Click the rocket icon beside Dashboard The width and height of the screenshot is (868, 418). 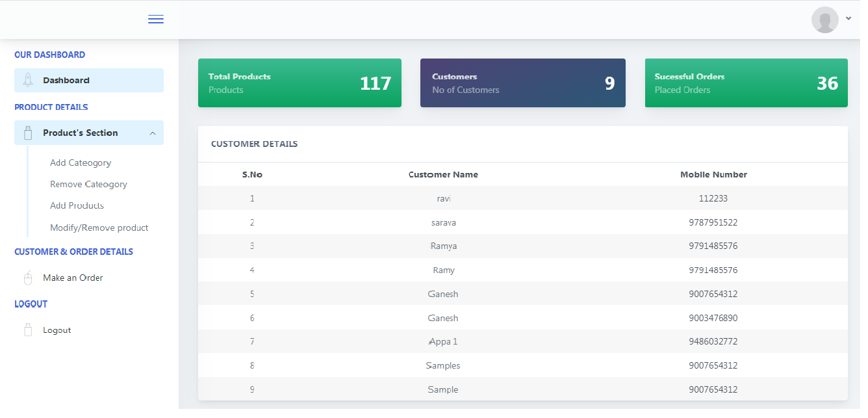(28, 80)
